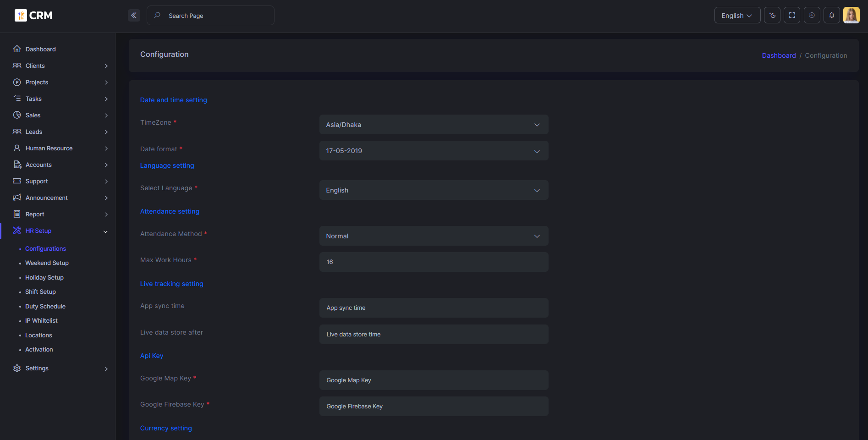Viewport: 868px width, 440px height.
Task: Click the Settings gear icon in sidebar
Action: coord(17,368)
